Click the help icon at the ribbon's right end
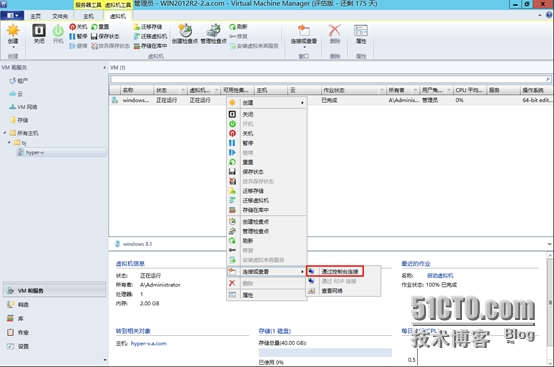Viewport: 554px width, 367px height. tap(549, 15)
